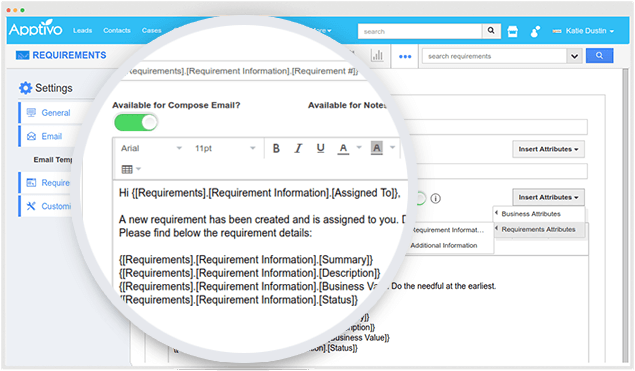Viewport: 635px width, 371px height.
Task: Open Customize section in sidebar
Action: [x=56, y=206]
